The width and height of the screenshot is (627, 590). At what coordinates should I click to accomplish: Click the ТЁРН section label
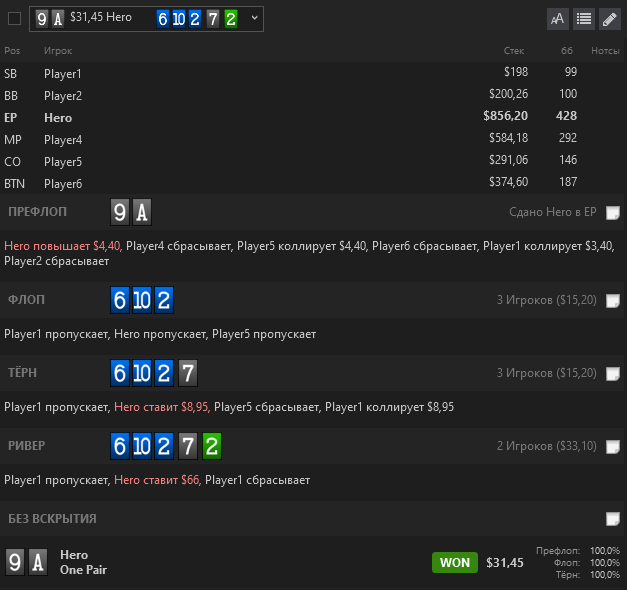pos(22,372)
